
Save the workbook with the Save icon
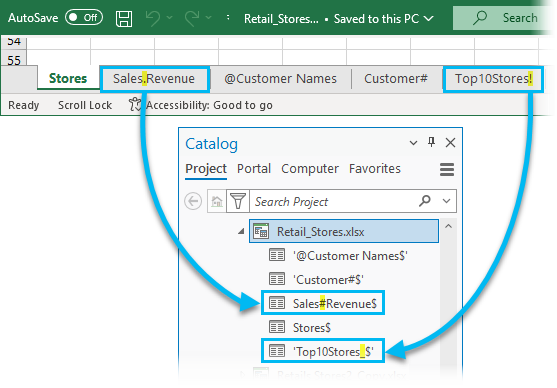click(x=124, y=18)
